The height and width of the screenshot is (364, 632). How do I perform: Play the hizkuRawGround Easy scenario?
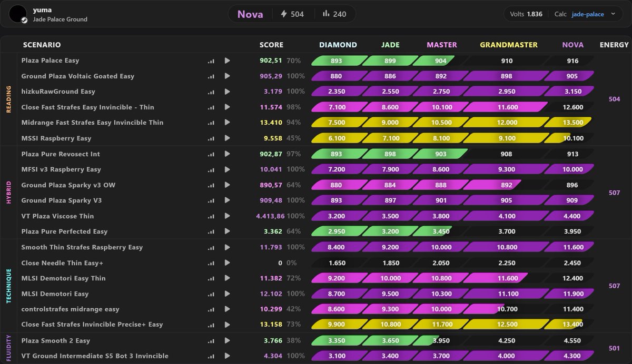tap(227, 92)
